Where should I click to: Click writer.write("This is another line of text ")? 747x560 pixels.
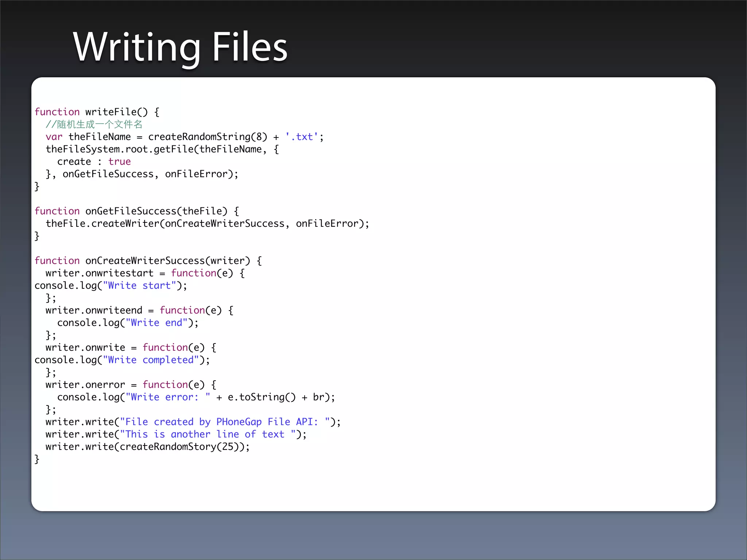(x=176, y=434)
